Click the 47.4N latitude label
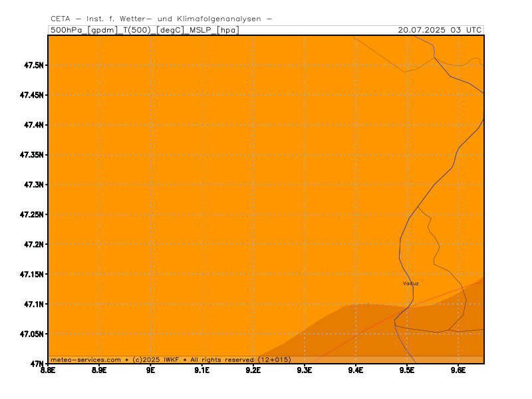The height and width of the screenshot is (399, 532). (34, 125)
